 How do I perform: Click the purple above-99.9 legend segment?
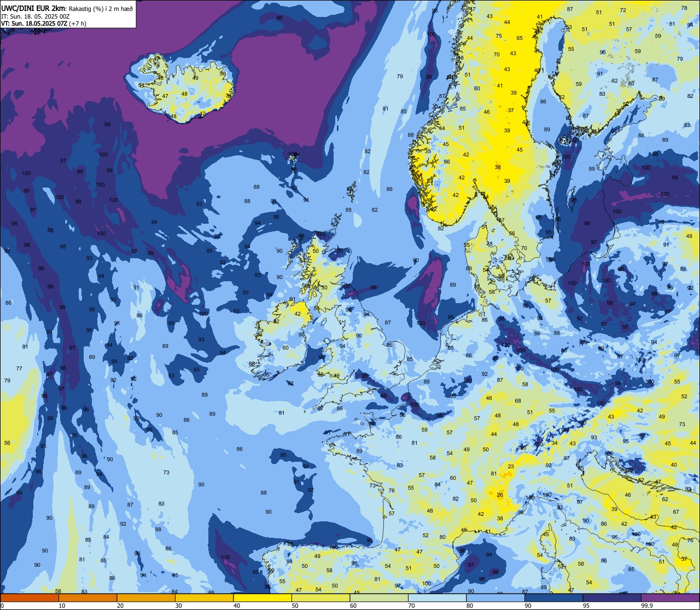670,597
